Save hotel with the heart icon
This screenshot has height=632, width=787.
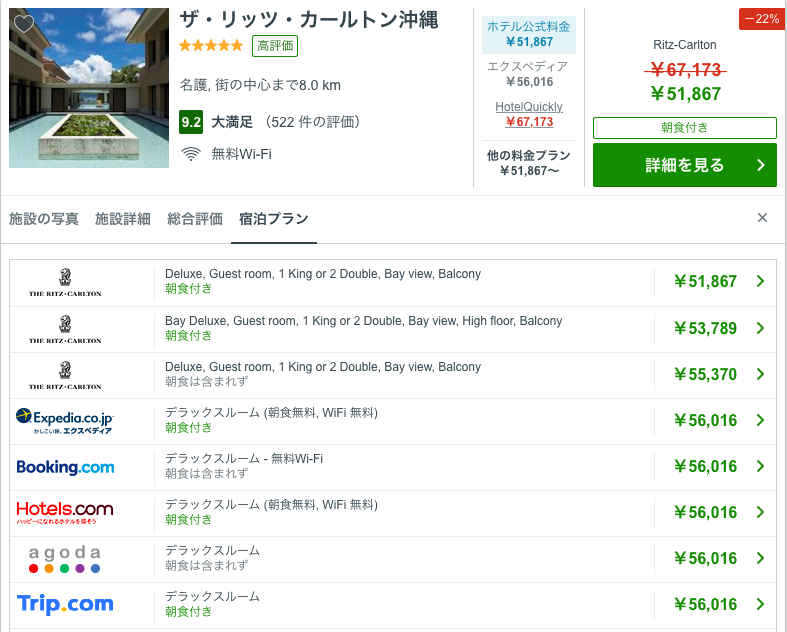click(x=24, y=23)
